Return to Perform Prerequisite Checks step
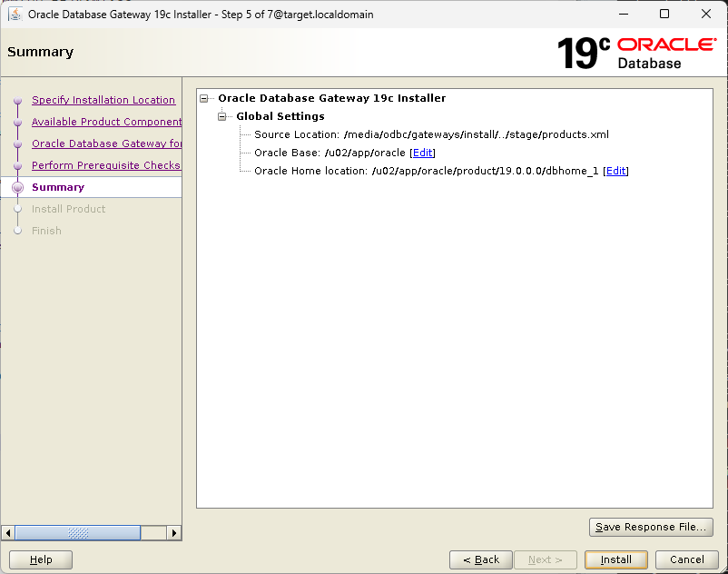Screen dimensions: 728x574 [106, 165]
